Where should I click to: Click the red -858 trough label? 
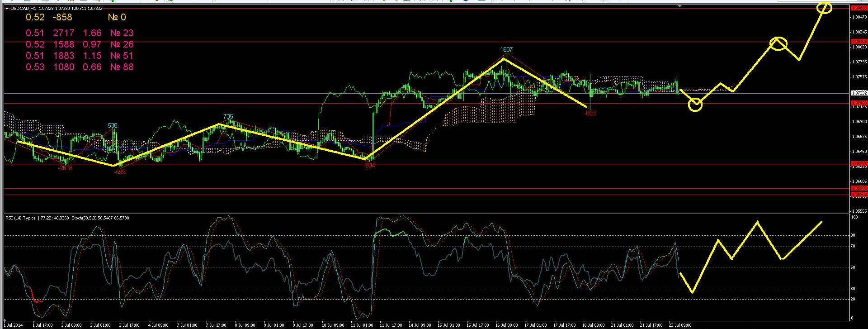590,114
